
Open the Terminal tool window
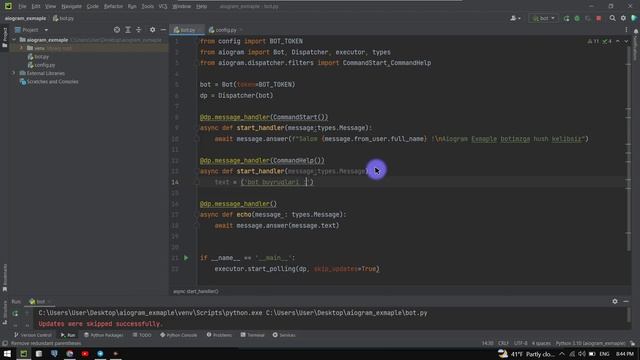coord(253,335)
